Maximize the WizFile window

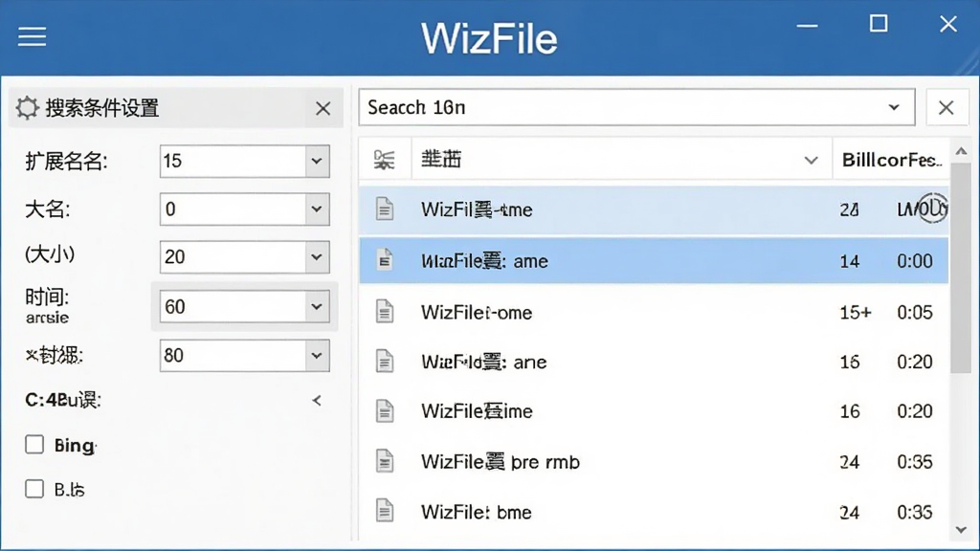click(879, 24)
